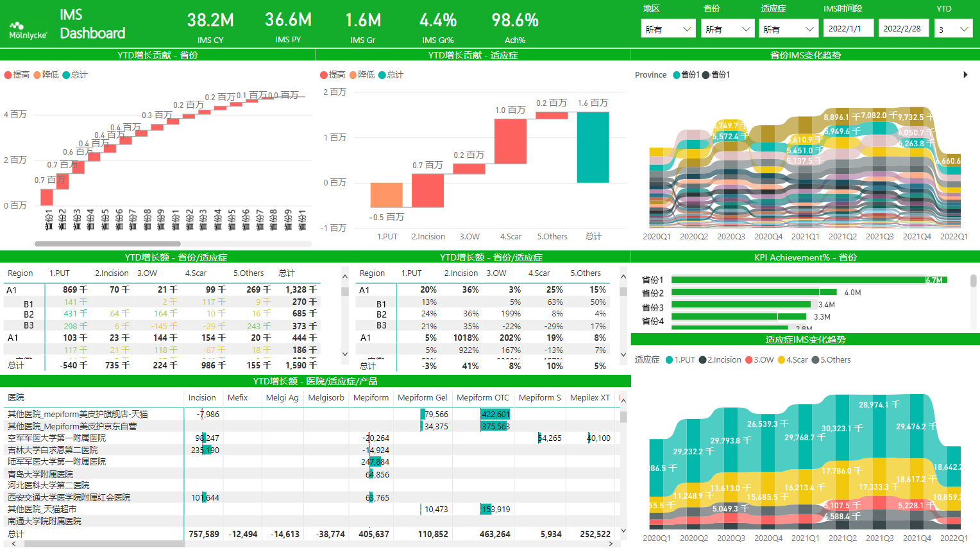The height and width of the screenshot is (550, 980).
Task: Slide the 省份 contribution chart horizontal scrollbar
Action: pos(107,244)
